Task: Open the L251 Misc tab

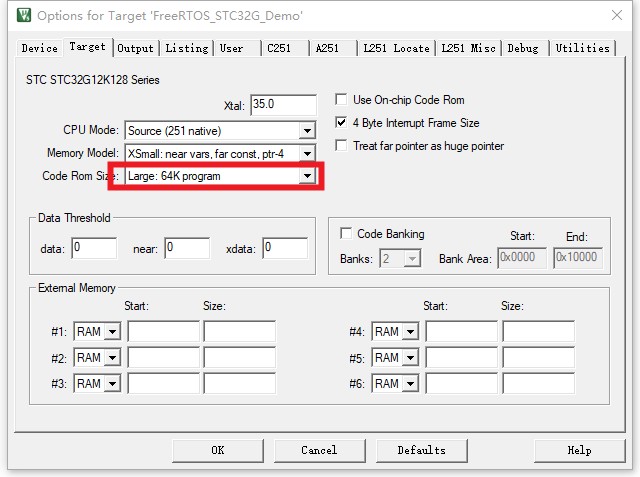Action: 469,48
